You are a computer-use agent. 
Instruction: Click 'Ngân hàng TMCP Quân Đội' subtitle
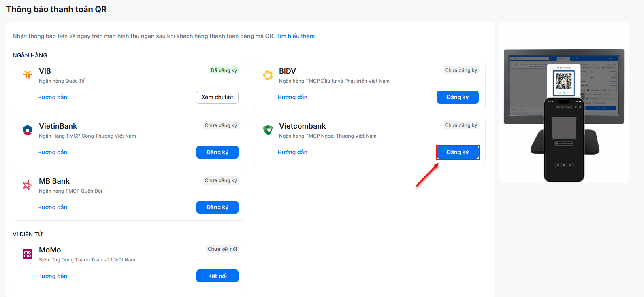[70, 191]
